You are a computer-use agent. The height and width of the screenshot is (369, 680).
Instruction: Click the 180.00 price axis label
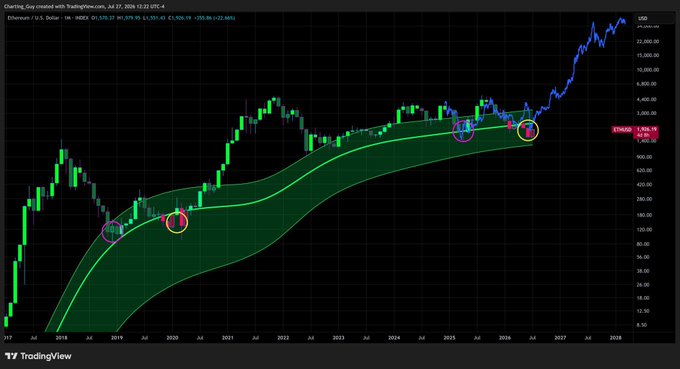pos(645,215)
